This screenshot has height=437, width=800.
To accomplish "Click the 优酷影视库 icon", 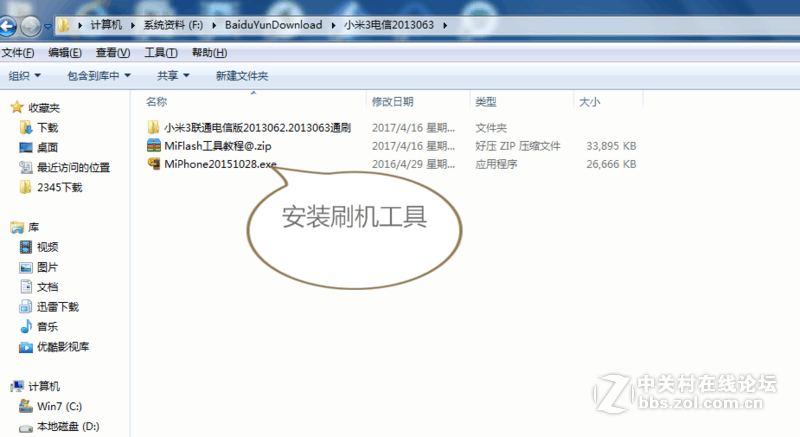I will click(x=26, y=347).
